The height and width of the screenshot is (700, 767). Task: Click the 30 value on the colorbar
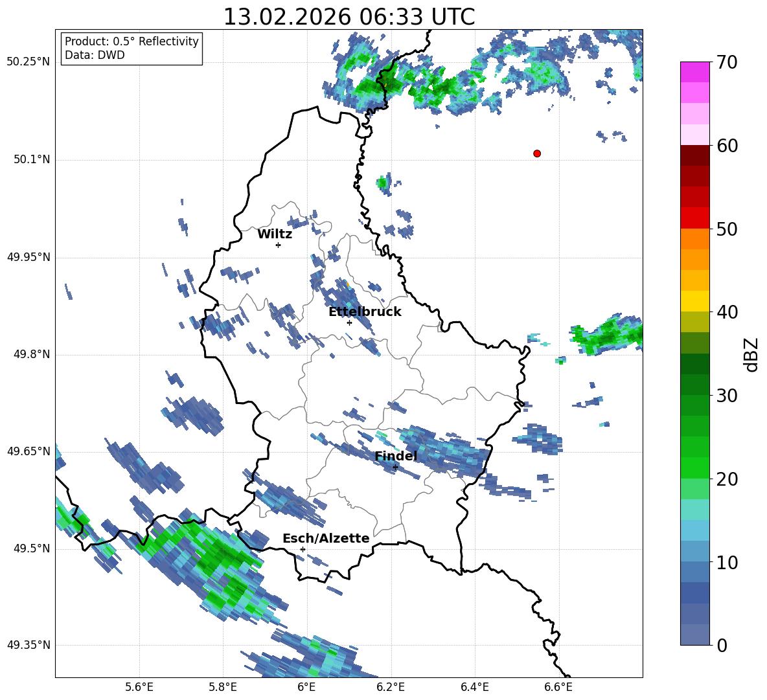tap(727, 396)
